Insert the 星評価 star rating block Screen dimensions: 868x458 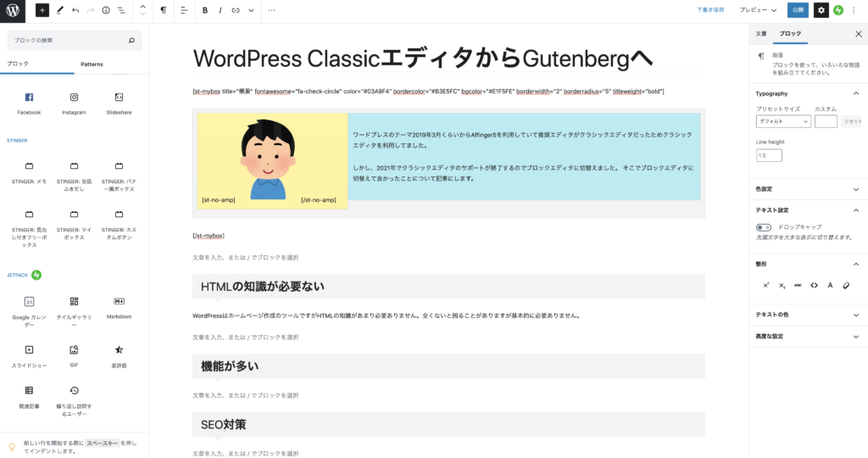coord(119,356)
